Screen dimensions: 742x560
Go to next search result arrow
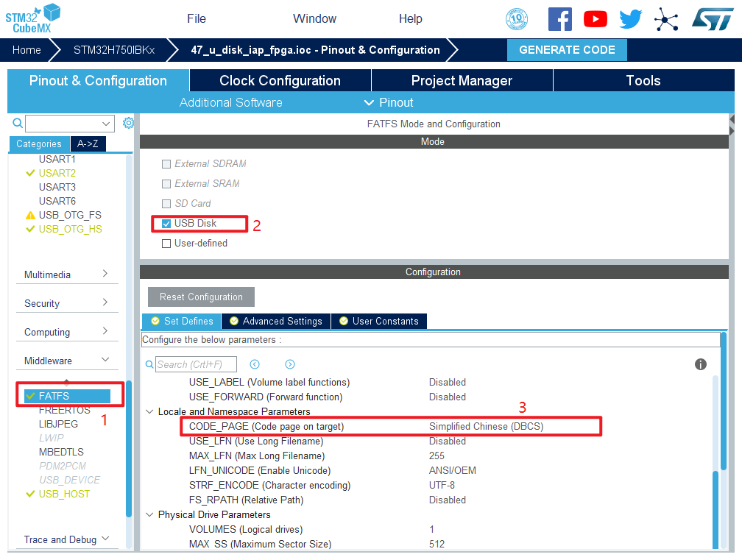pos(290,364)
